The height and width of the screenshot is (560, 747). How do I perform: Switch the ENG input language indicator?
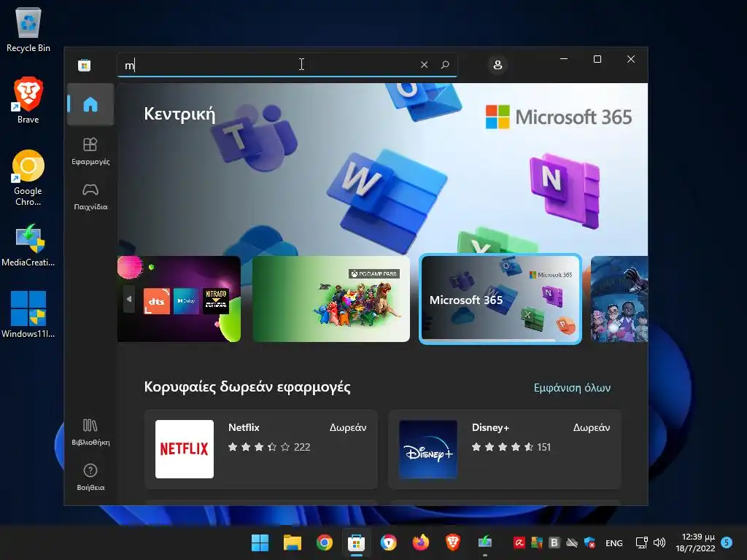tap(614, 542)
